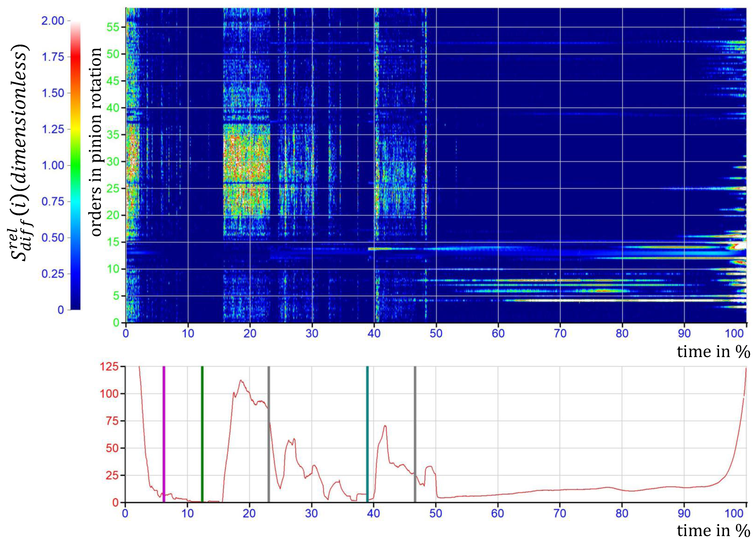Screen dimensions: 756x544
Task: Click the '1.50' colorbar label
Action: 53,93
